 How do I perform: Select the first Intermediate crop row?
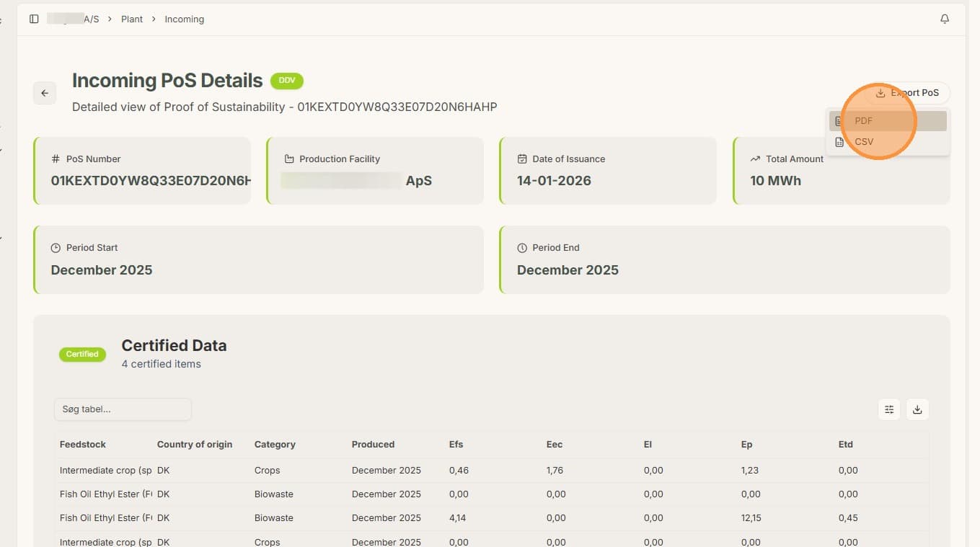coord(491,471)
